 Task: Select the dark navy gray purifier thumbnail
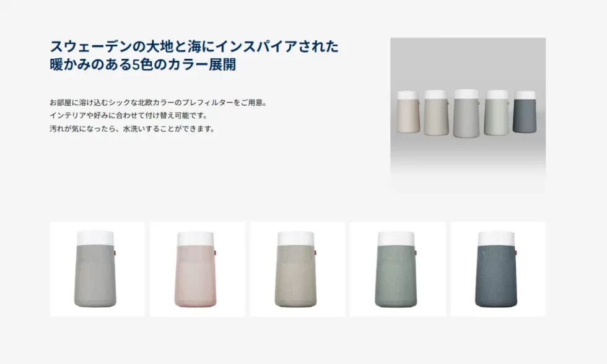coord(498,269)
